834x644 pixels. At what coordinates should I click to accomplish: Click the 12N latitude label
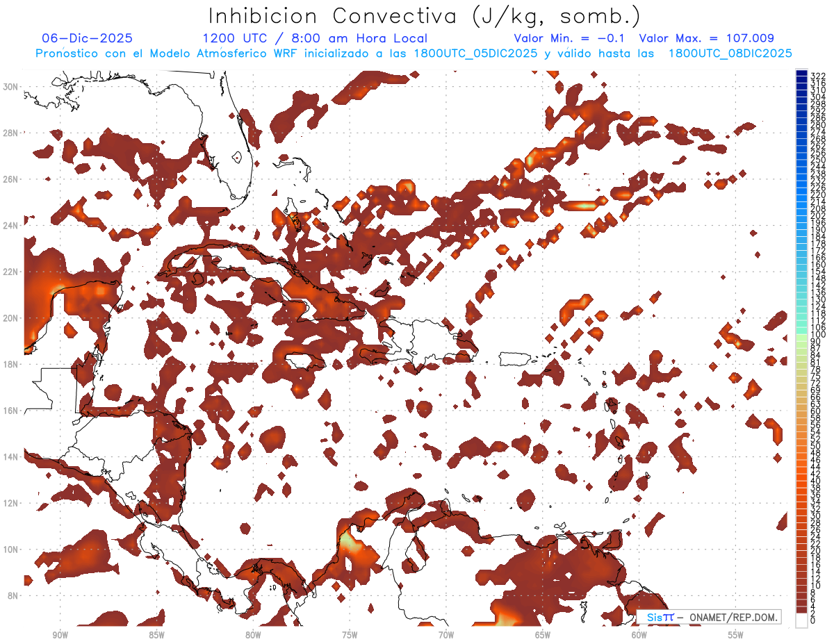[10, 503]
